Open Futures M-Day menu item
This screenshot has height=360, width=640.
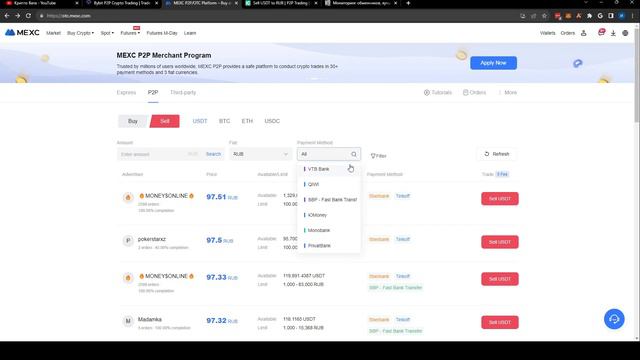162,33
